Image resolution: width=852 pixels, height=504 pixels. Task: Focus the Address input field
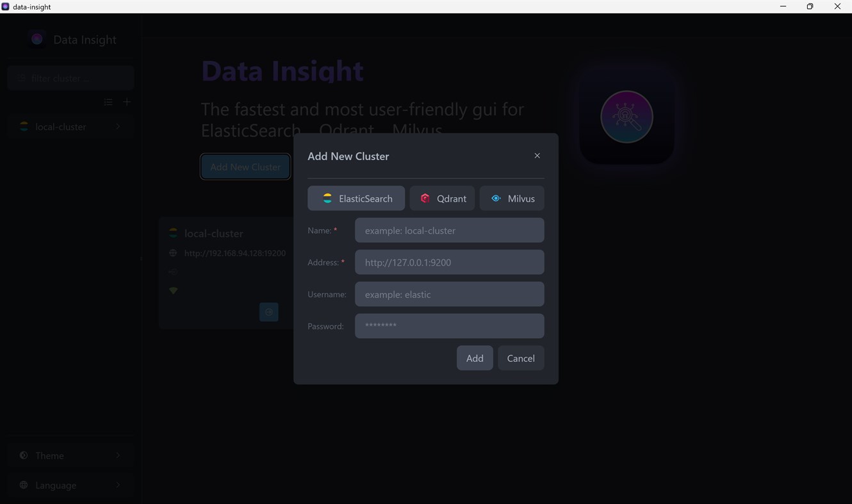point(450,263)
